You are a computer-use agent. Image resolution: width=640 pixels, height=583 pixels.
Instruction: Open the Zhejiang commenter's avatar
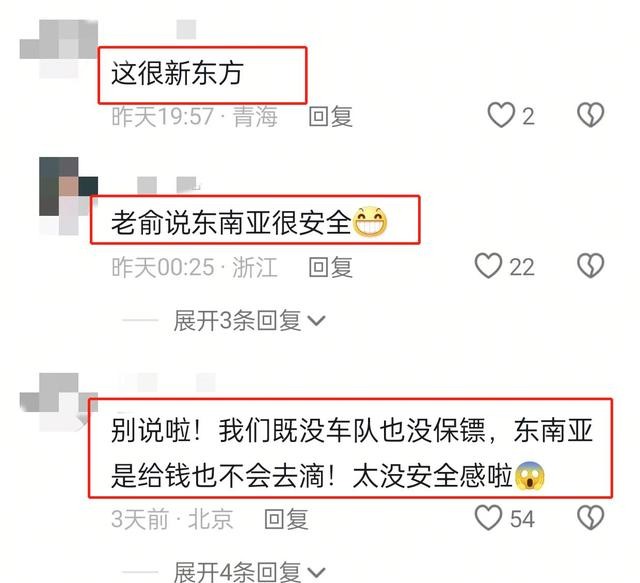point(68,196)
